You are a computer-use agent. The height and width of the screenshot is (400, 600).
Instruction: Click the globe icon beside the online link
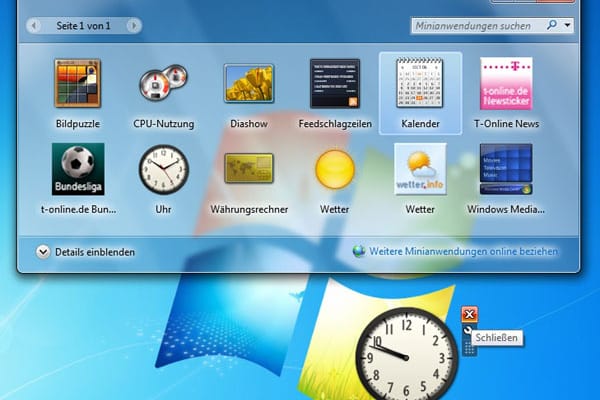[x=359, y=251]
